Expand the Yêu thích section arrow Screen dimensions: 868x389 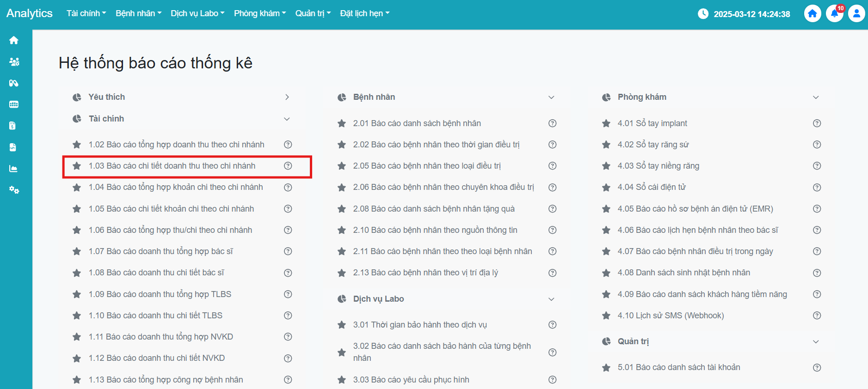287,97
